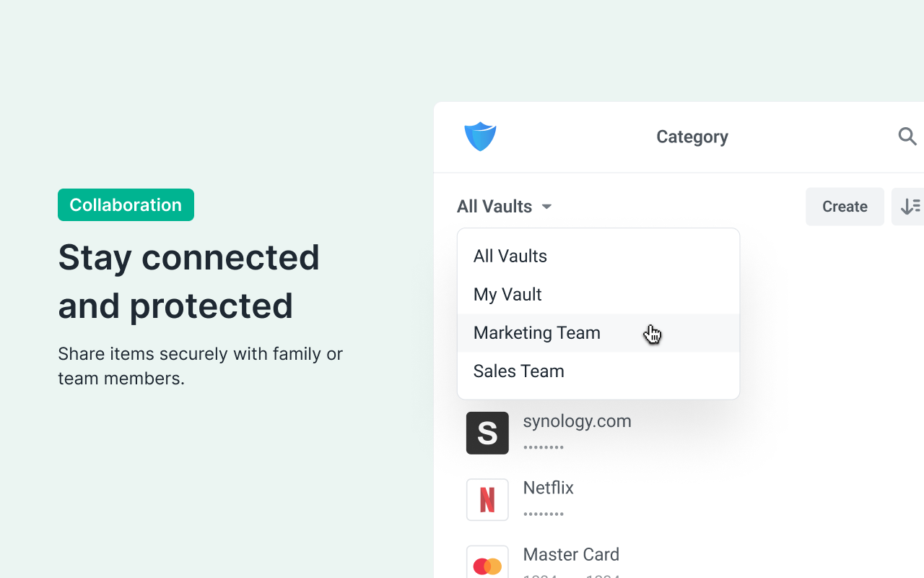Click the Netflix masked password dots
The width and height of the screenshot is (924, 578).
544,514
